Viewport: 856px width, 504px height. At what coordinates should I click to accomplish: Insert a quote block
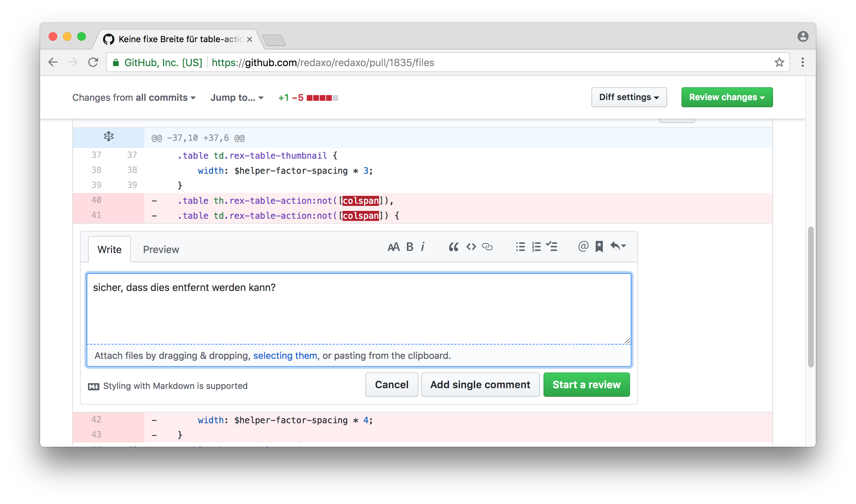coord(453,247)
